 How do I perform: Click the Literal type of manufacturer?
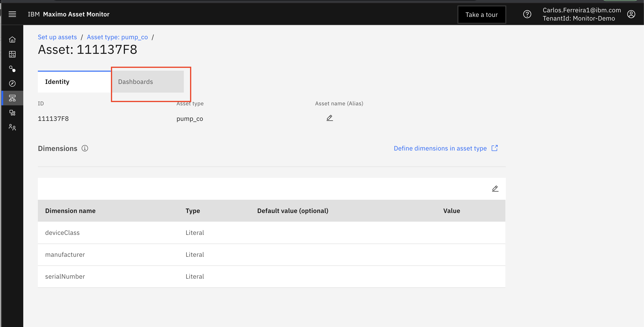pos(195,255)
